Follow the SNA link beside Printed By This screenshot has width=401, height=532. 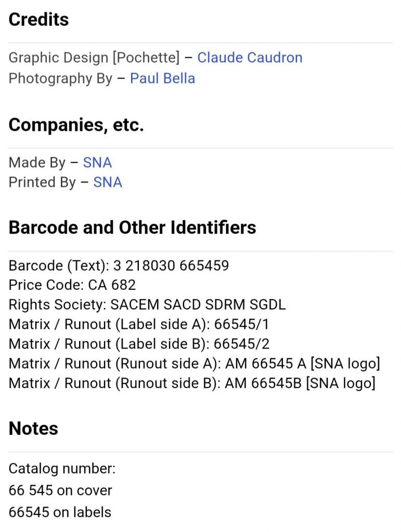tap(108, 182)
